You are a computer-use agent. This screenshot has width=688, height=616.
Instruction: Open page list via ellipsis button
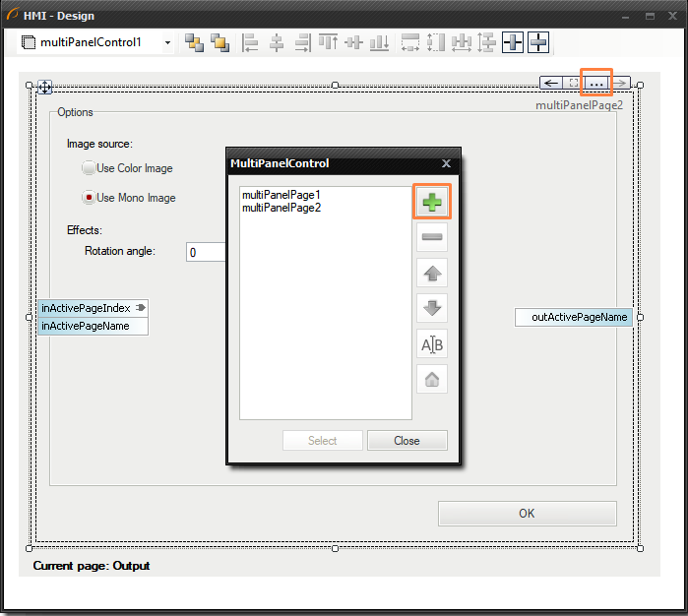point(595,84)
